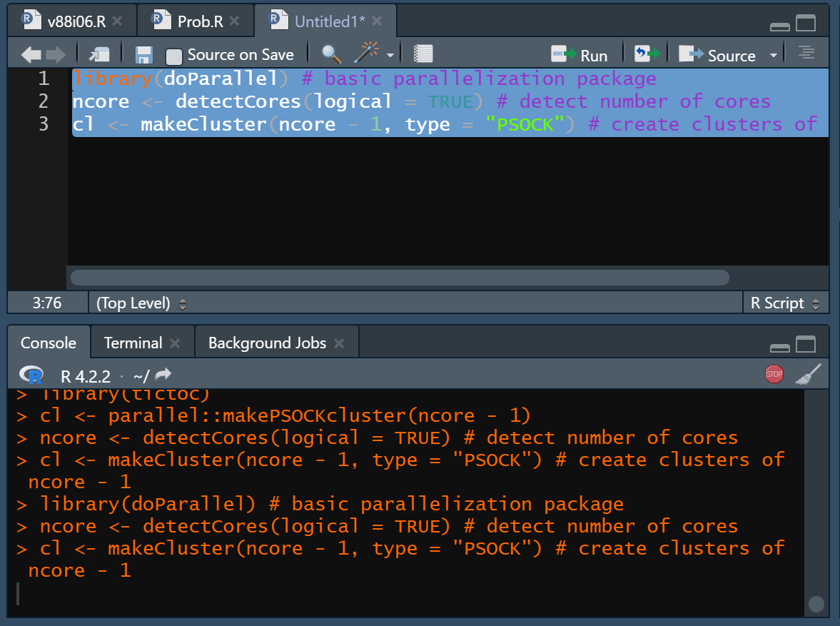Click 'detectCores' in editor line 2
840x626 pixels.
click(238, 101)
